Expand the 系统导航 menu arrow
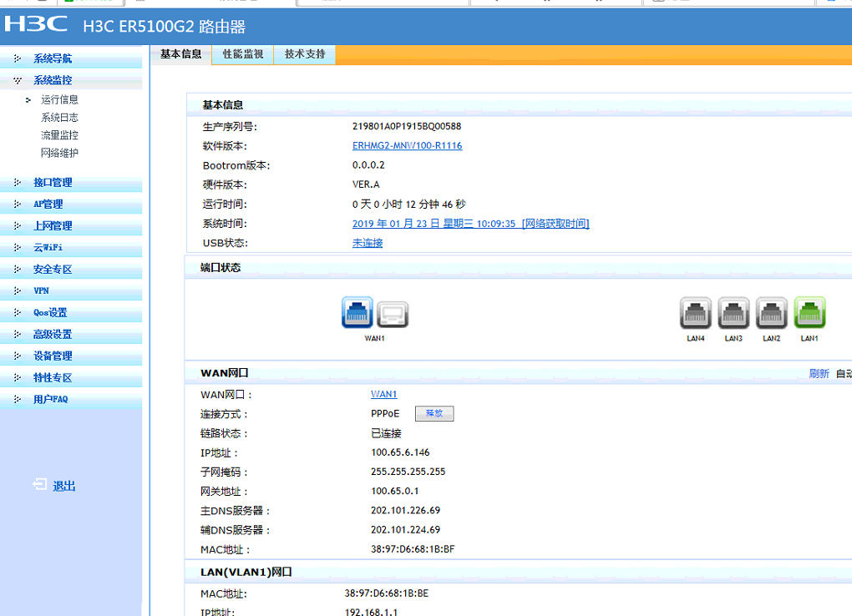 click(x=18, y=58)
